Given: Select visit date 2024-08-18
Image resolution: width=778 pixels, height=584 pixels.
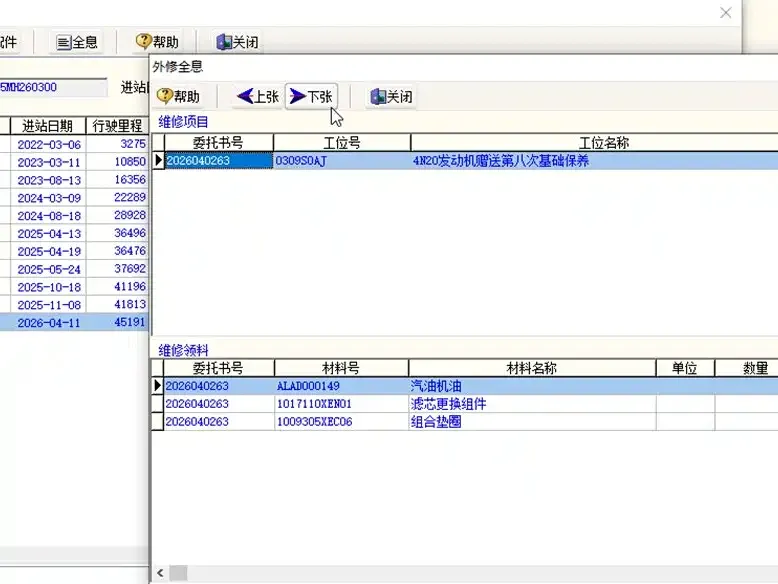Looking at the screenshot, I should click(x=49, y=216).
